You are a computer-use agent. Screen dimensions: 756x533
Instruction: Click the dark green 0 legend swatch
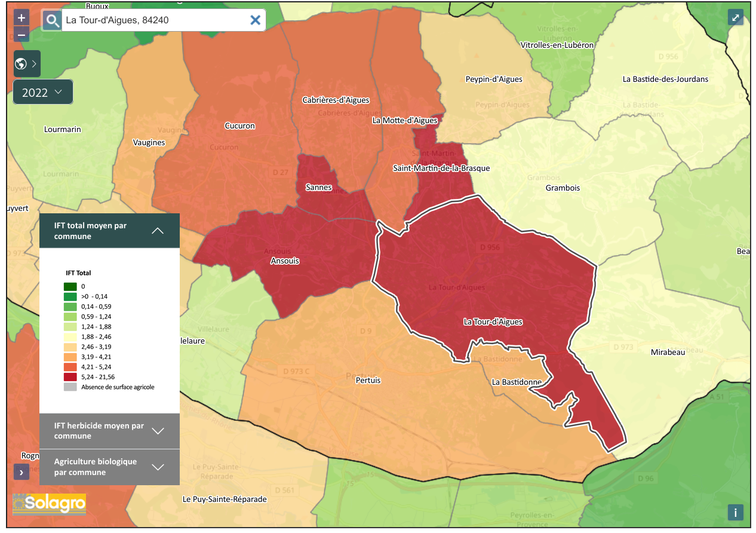[70, 286]
